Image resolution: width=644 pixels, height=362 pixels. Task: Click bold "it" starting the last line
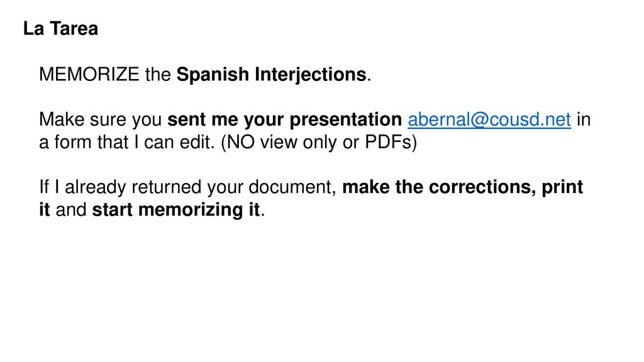coord(45,210)
